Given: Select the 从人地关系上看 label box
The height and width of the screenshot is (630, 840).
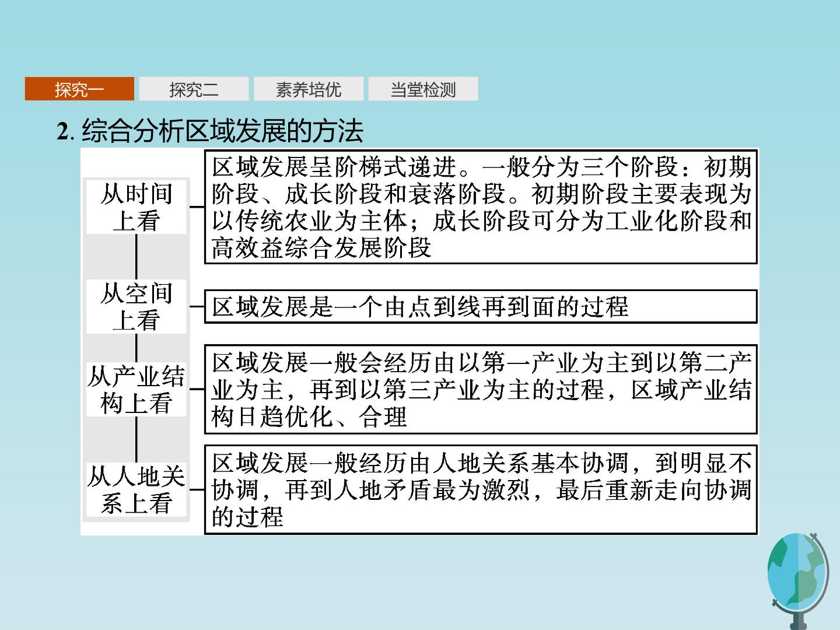Looking at the screenshot, I should [136, 489].
